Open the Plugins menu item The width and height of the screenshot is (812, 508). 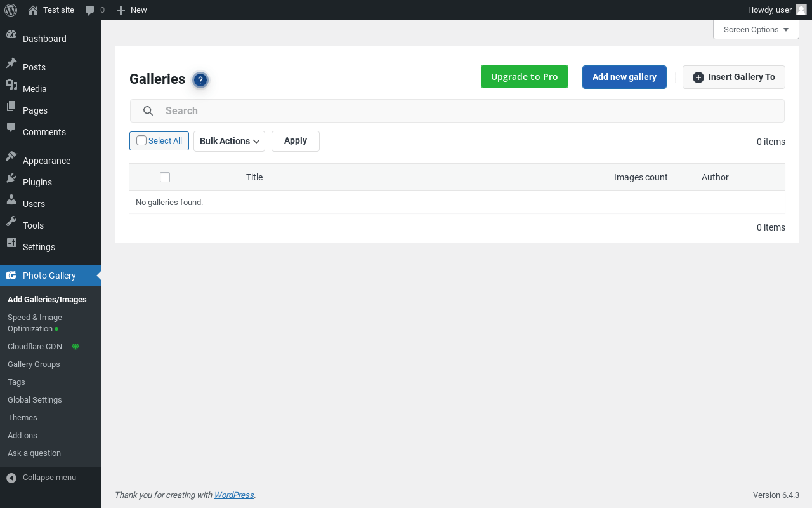point(51,182)
